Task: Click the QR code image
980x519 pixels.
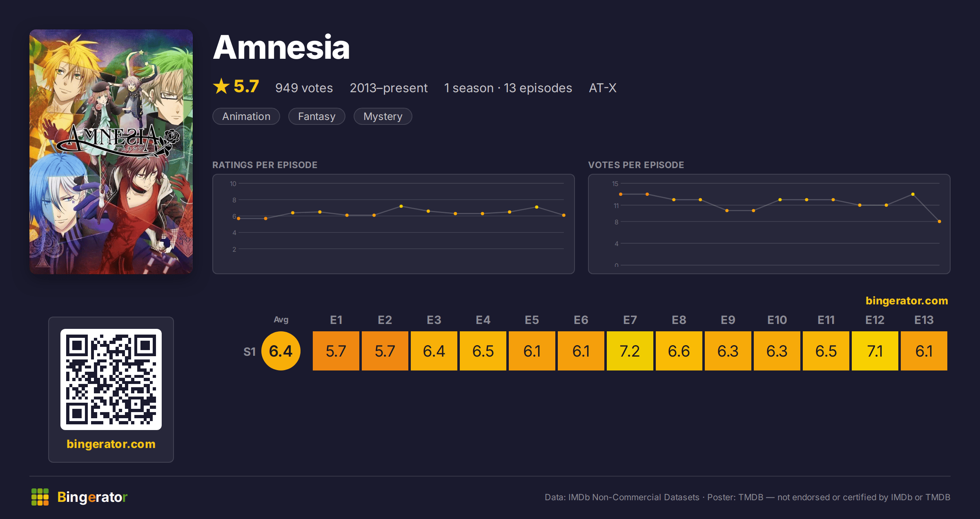Action: click(111, 379)
